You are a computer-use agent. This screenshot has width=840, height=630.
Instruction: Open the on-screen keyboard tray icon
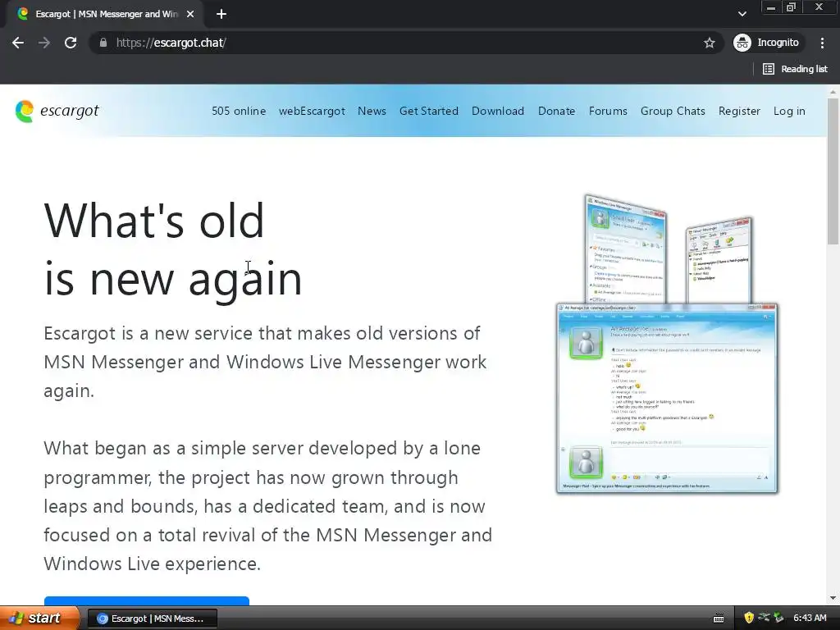pyautogui.click(x=719, y=619)
